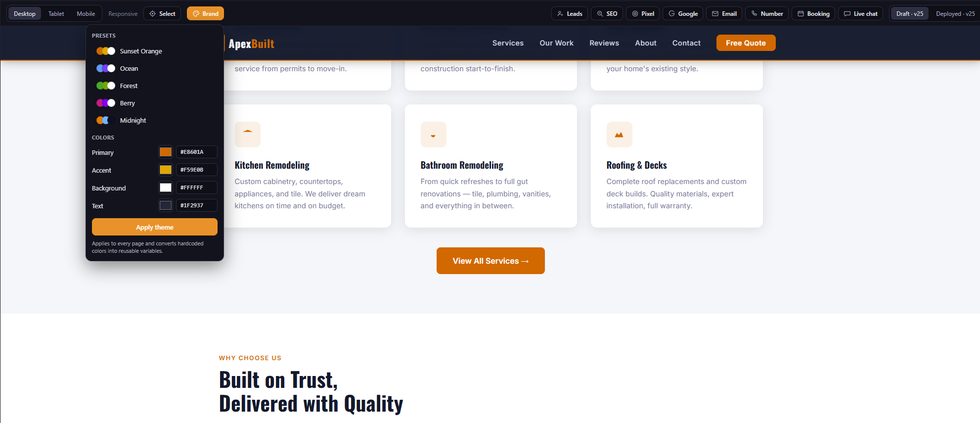Open the SEO settings
The height and width of the screenshot is (423, 980).
point(607,14)
